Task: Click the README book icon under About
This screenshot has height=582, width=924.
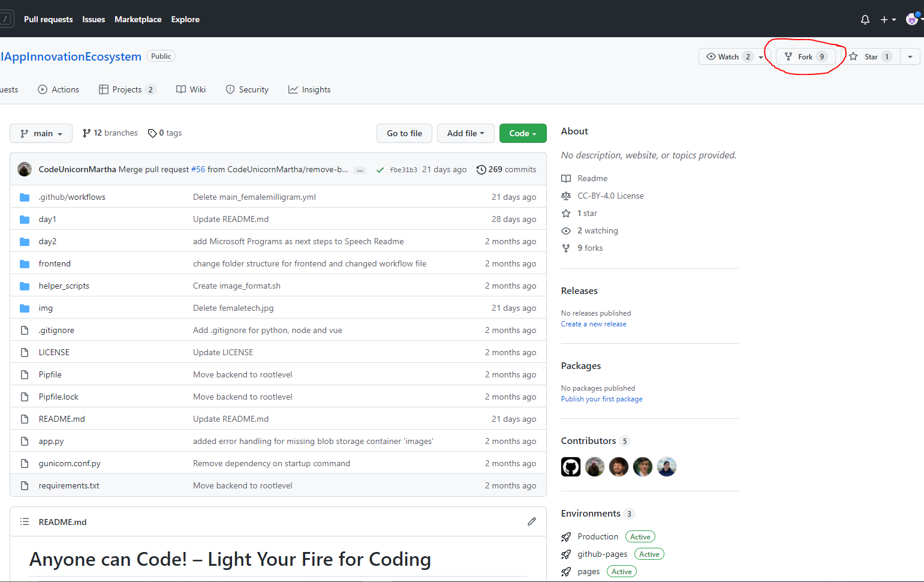Action: tap(565, 178)
